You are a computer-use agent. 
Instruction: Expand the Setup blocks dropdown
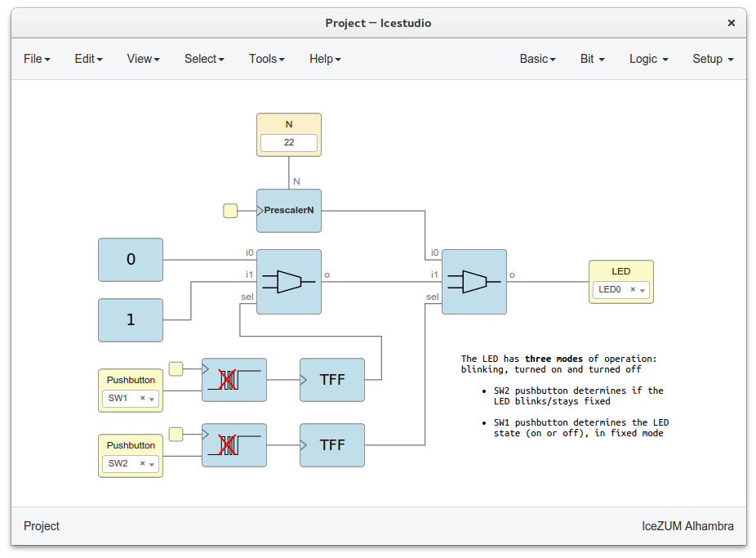713,59
